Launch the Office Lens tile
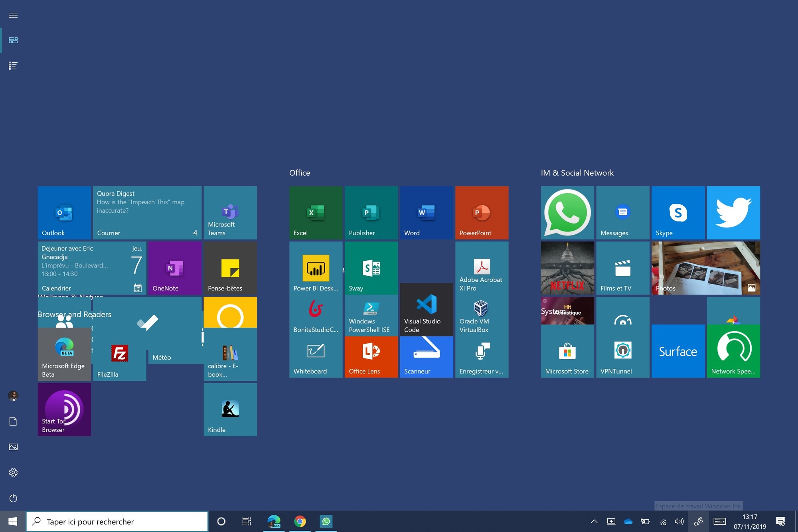This screenshot has height=532, width=798. 371,357
